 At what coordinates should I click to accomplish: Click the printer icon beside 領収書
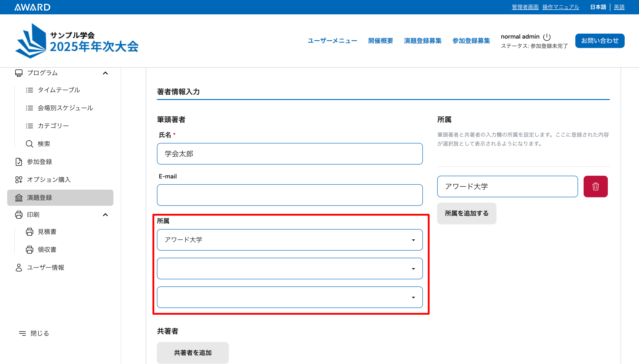click(x=30, y=249)
